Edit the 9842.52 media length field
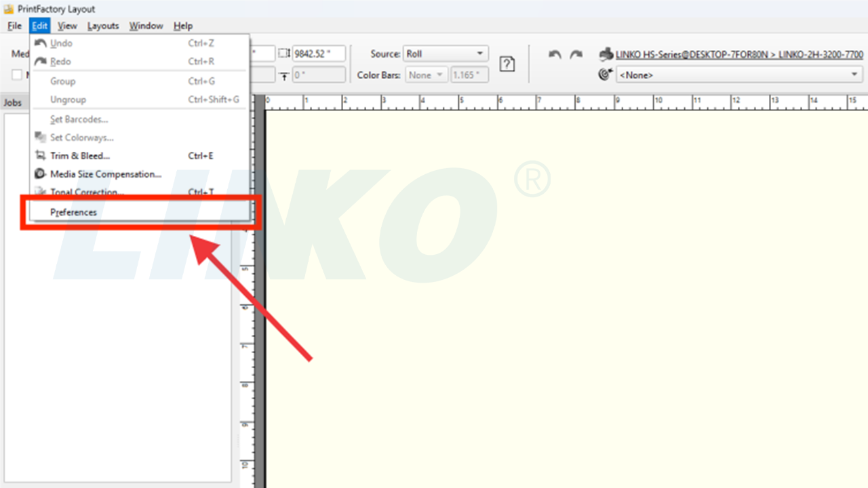The image size is (868, 488). [x=319, y=54]
